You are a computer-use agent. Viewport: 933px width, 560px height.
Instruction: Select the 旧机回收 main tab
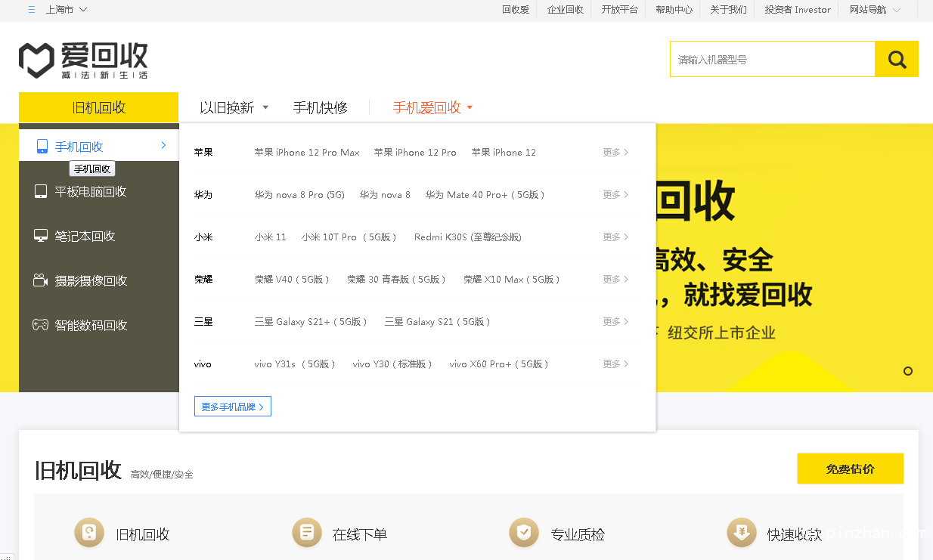(98, 107)
